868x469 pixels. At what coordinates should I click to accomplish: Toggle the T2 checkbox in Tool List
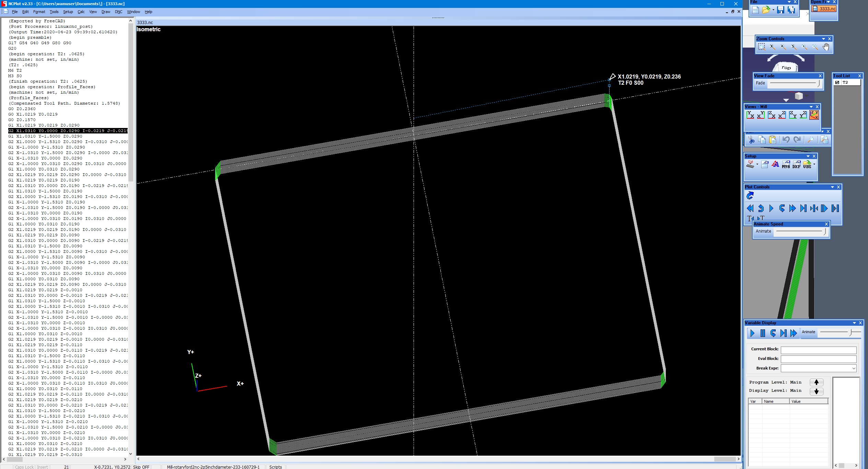pos(837,82)
